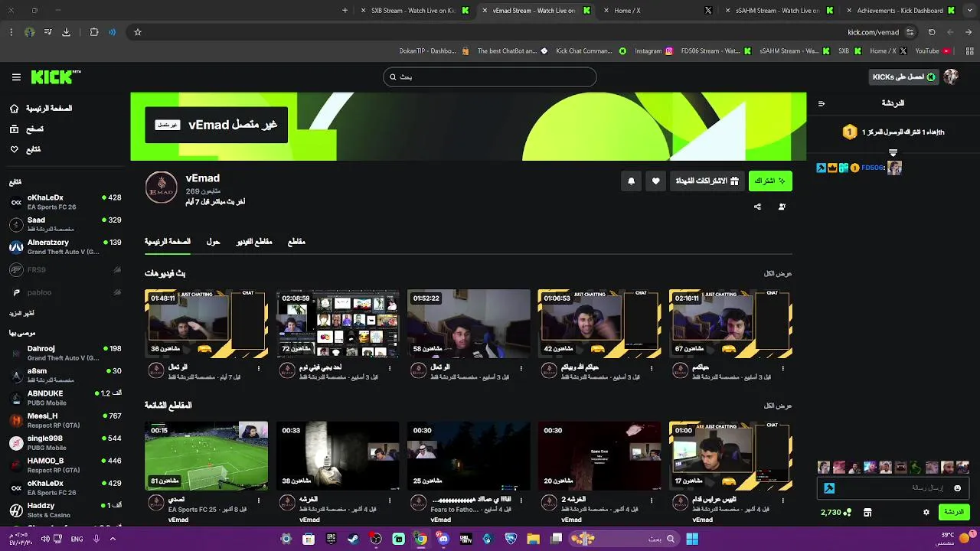The width and height of the screenshot is (980, 551).
Task: Open the video clips tab on channel
Action: point(254,242)
